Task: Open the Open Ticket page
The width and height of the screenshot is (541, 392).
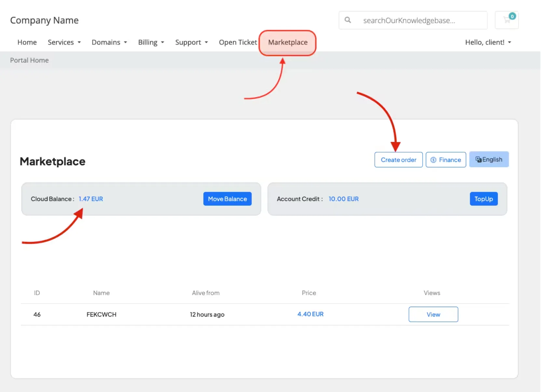Action: click(x=238, y=42)
